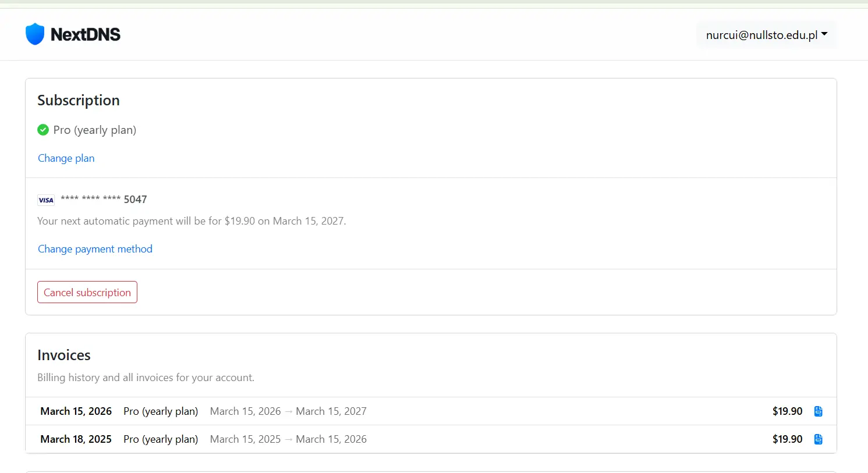This screenshot has width=868, height=473.
Task: Click the $19.90 amount on March 2025 invoice
Action: tap(787, 439)
